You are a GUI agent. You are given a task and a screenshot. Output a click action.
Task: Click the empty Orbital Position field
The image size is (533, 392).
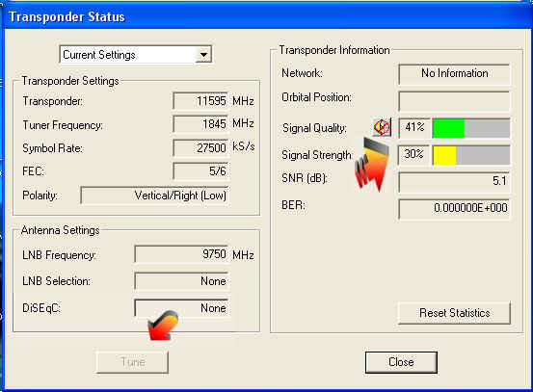454,101
